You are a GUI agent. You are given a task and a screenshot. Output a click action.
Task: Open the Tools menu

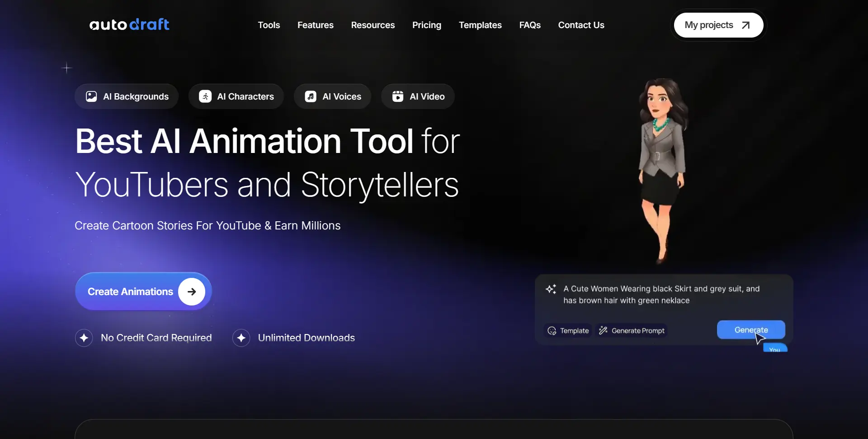pos(269,25)
